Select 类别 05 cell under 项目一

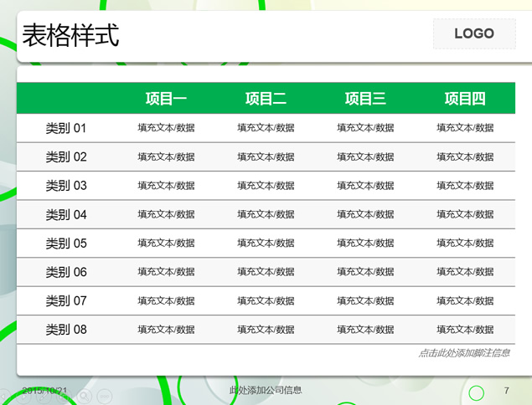click(x=166, y=243)
